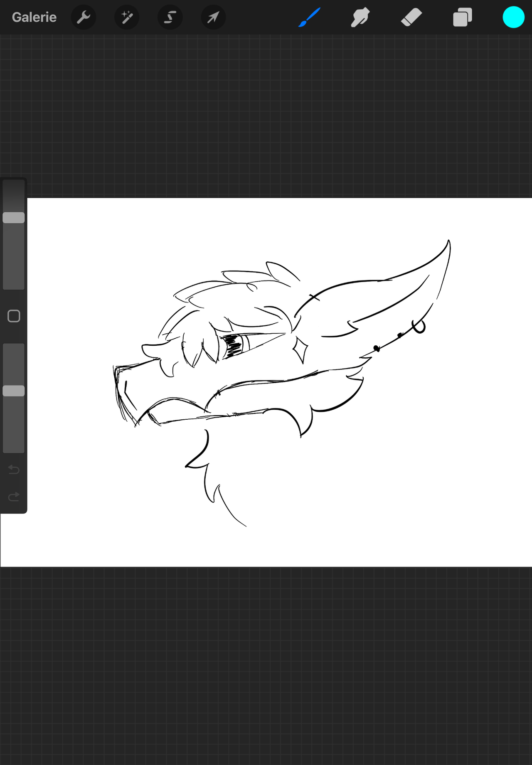The height and width of the screenshot is (765, 532).
Task: Tap the square modify button in sidebar
Action: coord(14,316)
